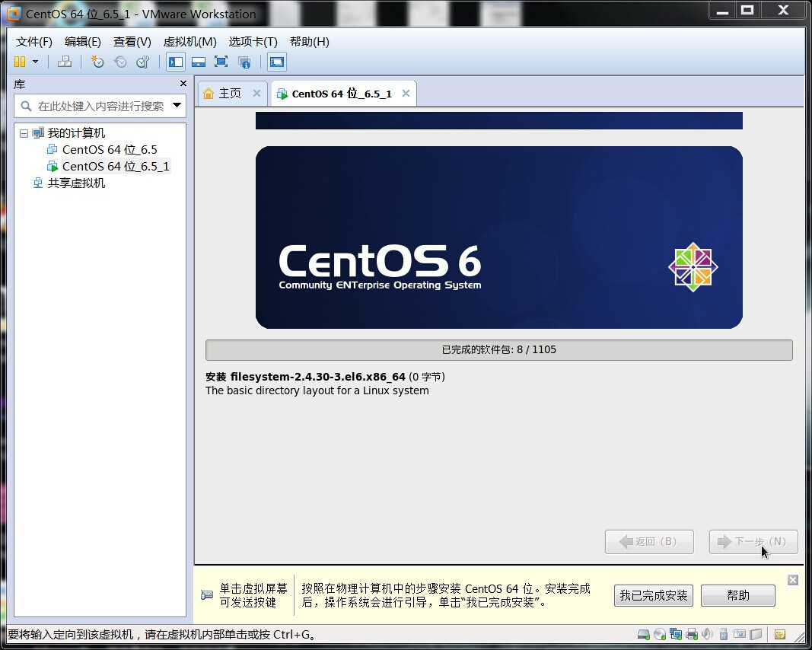The width and height of the screenshot is (812, 650).
Task: Revert to the previous snapshot icon
Action: click(120, 62)
